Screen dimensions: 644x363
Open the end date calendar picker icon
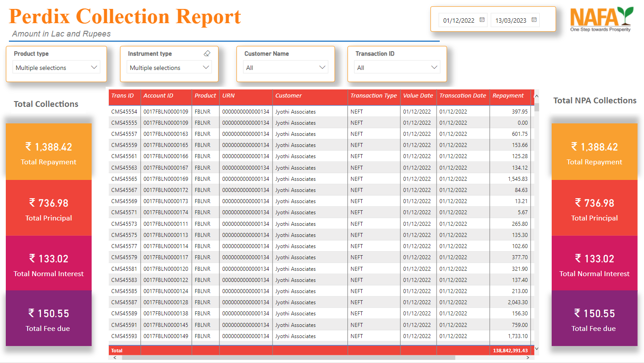[x=534, y=20]
